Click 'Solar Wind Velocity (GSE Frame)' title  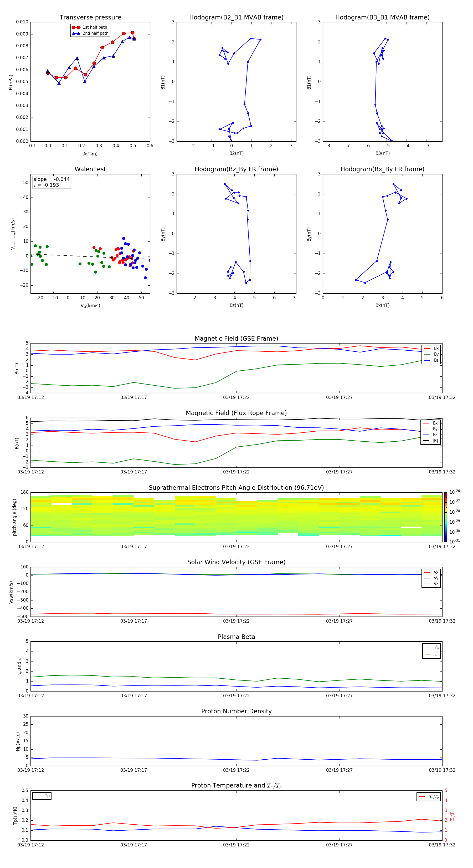236,562
